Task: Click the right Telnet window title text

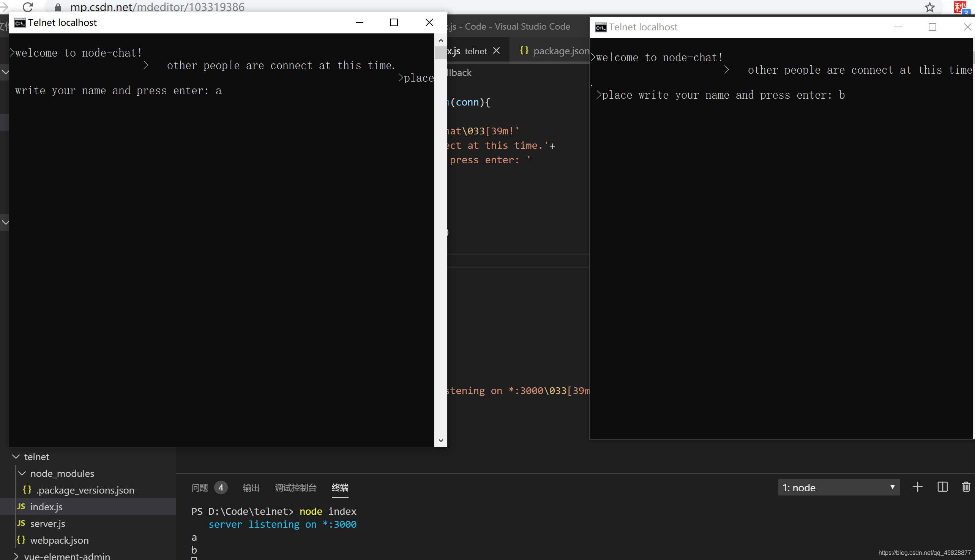Action: click(643, 27)
